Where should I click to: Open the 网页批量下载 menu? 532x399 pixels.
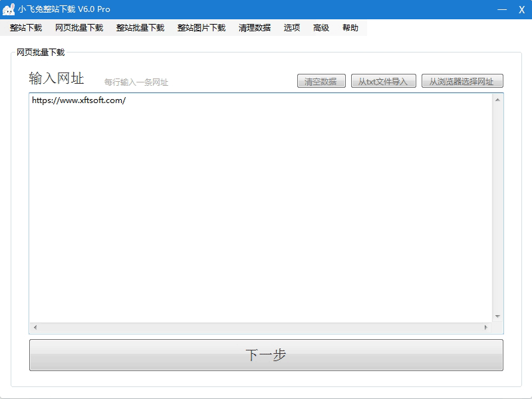pos(79,28)
